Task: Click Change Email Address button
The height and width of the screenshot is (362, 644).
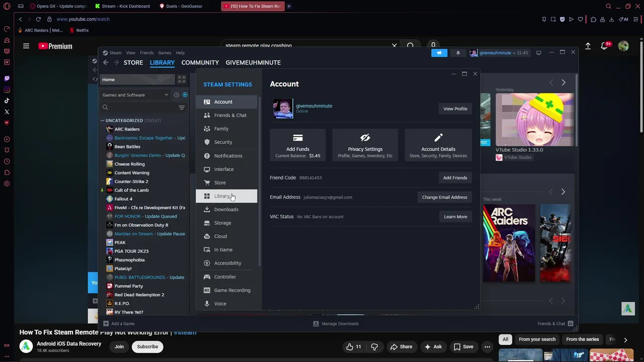Action: pyautogui.click(x=445, y=197)
